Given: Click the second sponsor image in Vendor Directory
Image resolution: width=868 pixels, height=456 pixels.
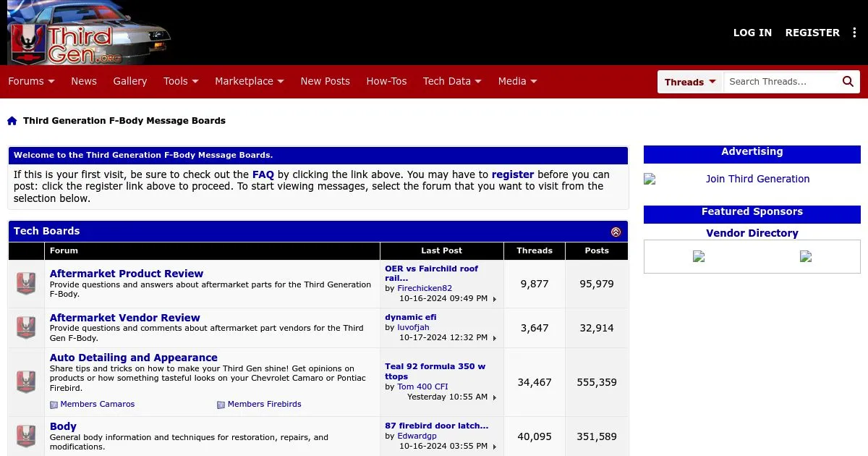Looking at the screenshot, I should (x=806, y=256).
